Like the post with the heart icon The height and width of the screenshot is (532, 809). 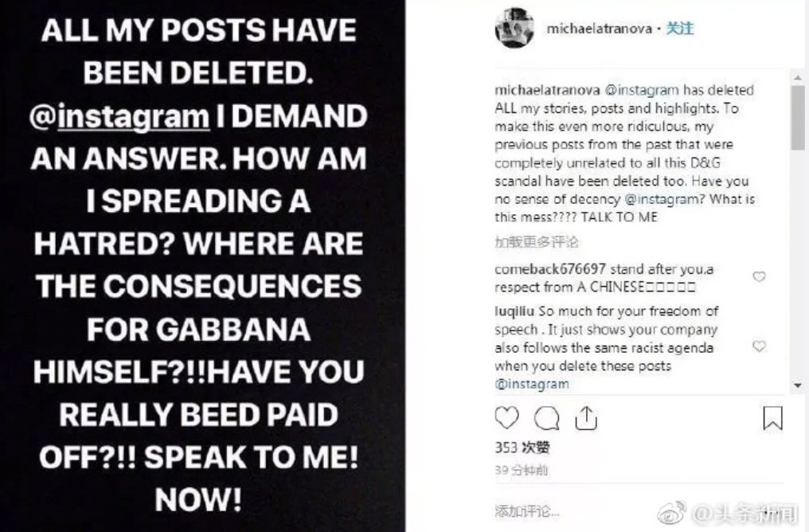tap(506, 418)
